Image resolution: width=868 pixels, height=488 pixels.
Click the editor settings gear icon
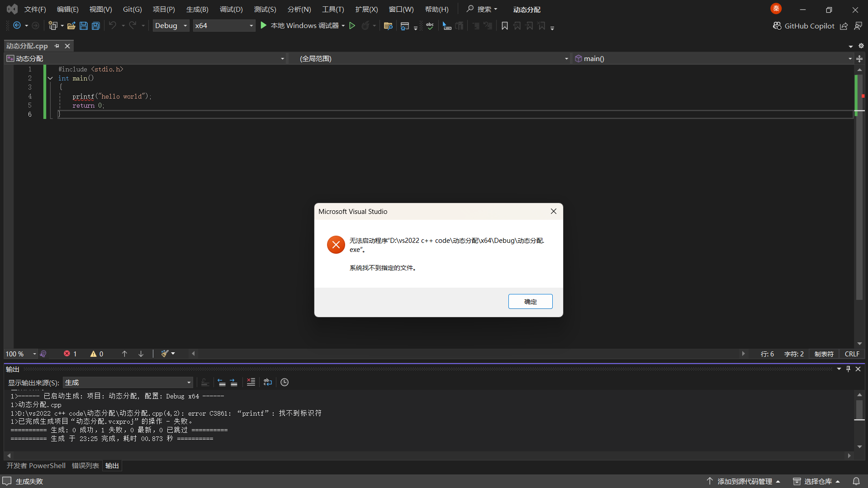[x=861, y=46]
